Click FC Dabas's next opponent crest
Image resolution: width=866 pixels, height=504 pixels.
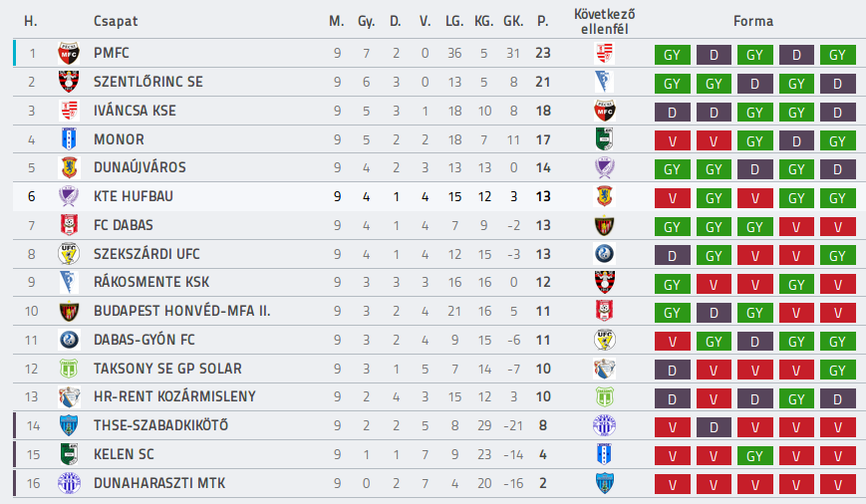(605, 225)
